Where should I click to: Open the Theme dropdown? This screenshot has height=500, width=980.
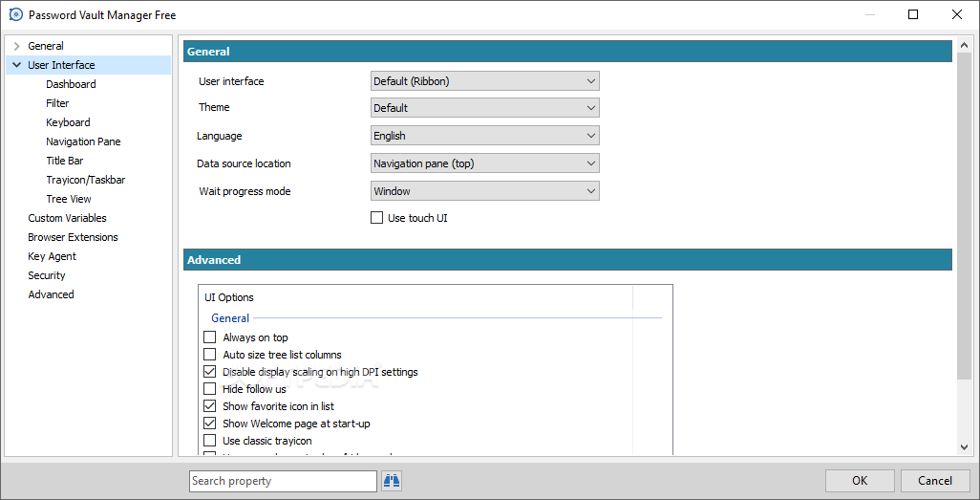485,108
